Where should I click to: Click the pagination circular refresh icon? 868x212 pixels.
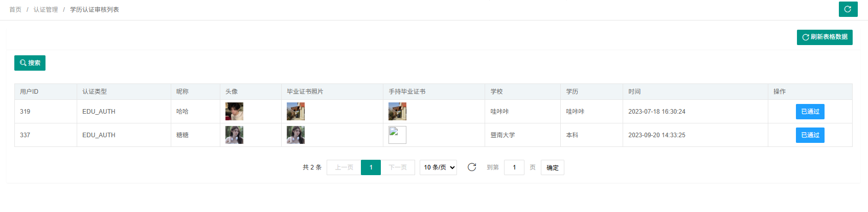(x=472, y=167)
